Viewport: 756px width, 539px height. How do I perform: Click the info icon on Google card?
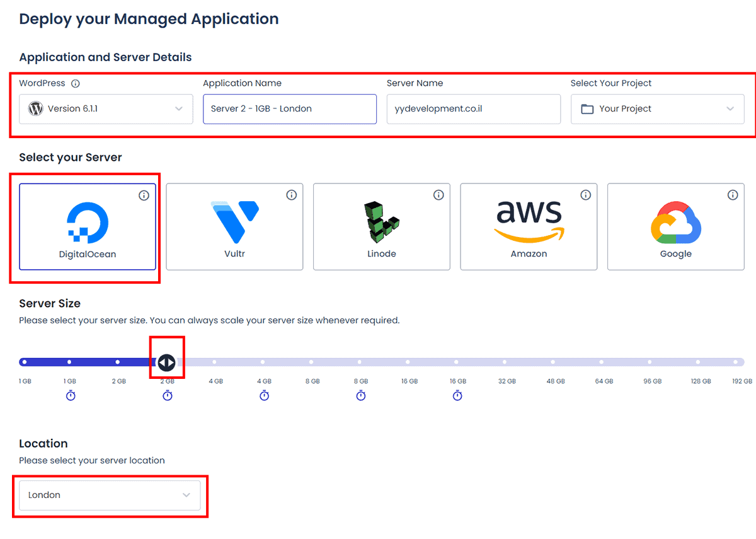[x=733, y=195]
